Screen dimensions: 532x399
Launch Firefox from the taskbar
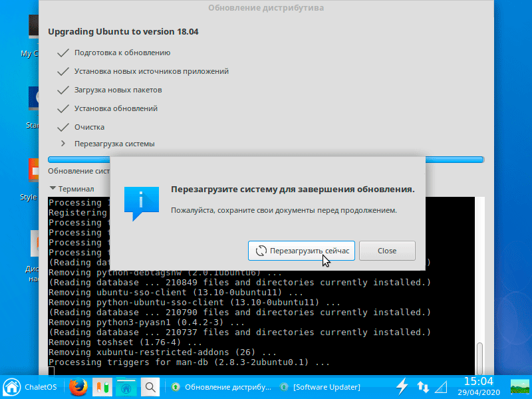point(78,387)
